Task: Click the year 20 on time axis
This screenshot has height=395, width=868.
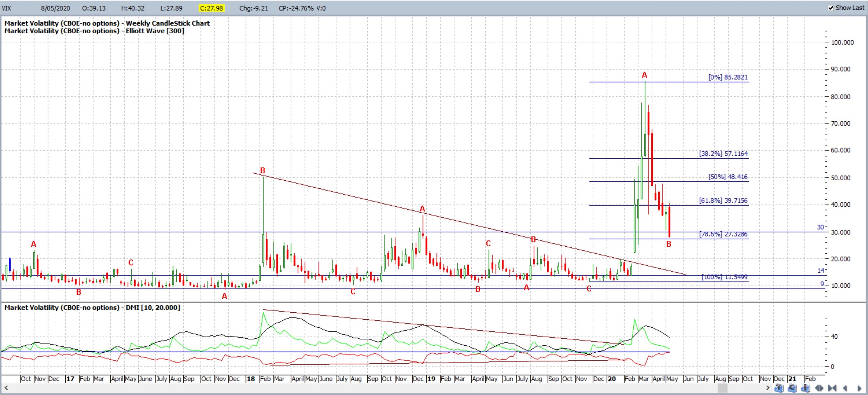Action: [x=612, y=379]
